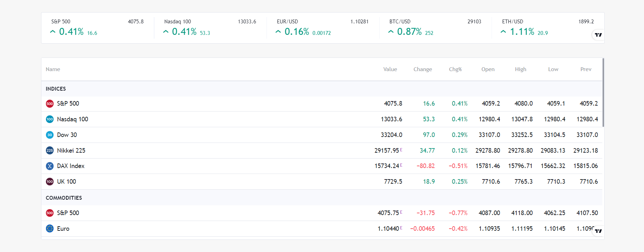Image resolution: width=644 pixels, height=252 pixels.
Task: Sort by the Change column header
Action: click(x=423, y=69)
